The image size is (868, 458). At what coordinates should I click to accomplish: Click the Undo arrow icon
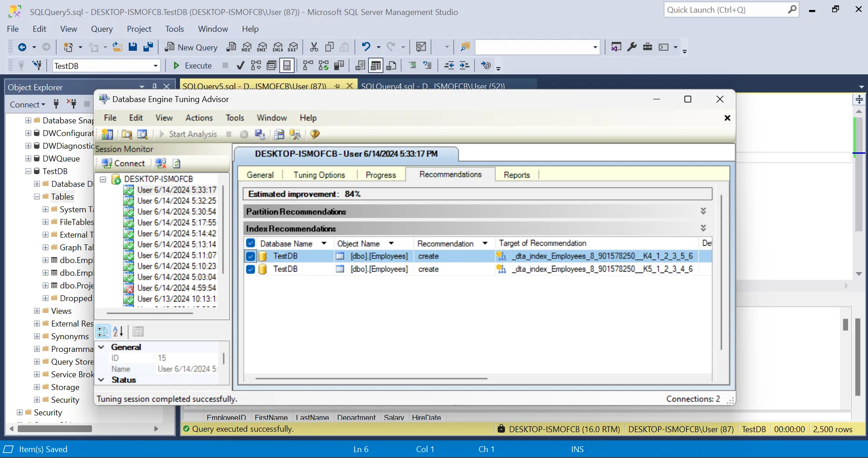tap(366, 47)
